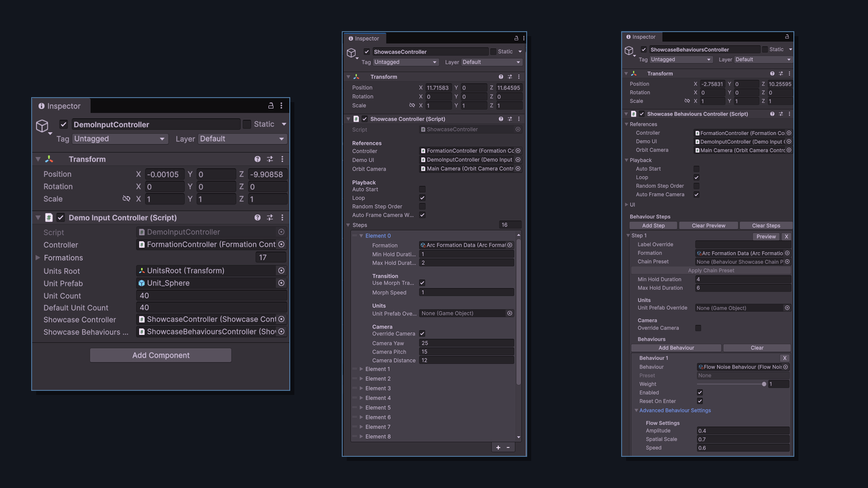Toggle the DemoInputController active checkbox
The height and width of the screenshot is (488, 868).
(64, 124)
